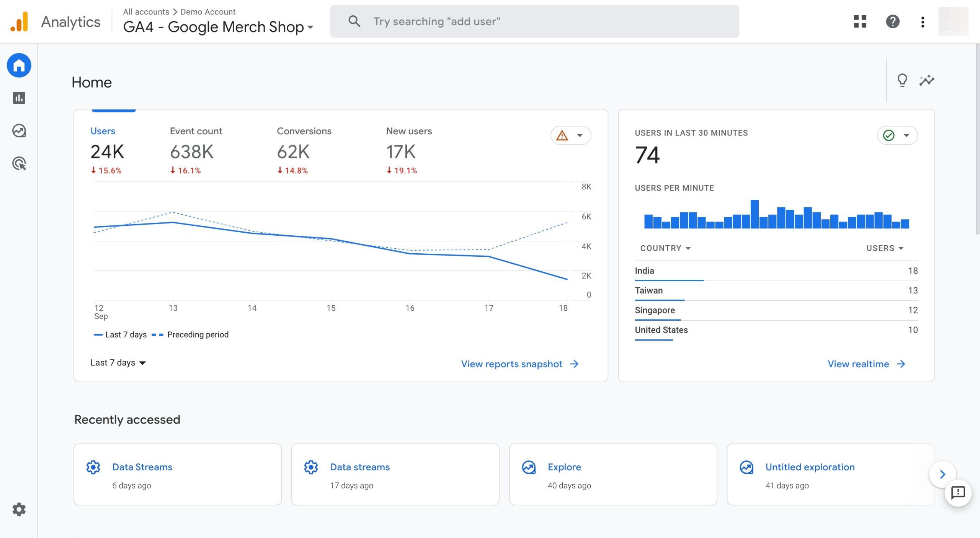Click the search magnifier icon
Viewport: 980px width, 538px height.
(x=354, y=21)
